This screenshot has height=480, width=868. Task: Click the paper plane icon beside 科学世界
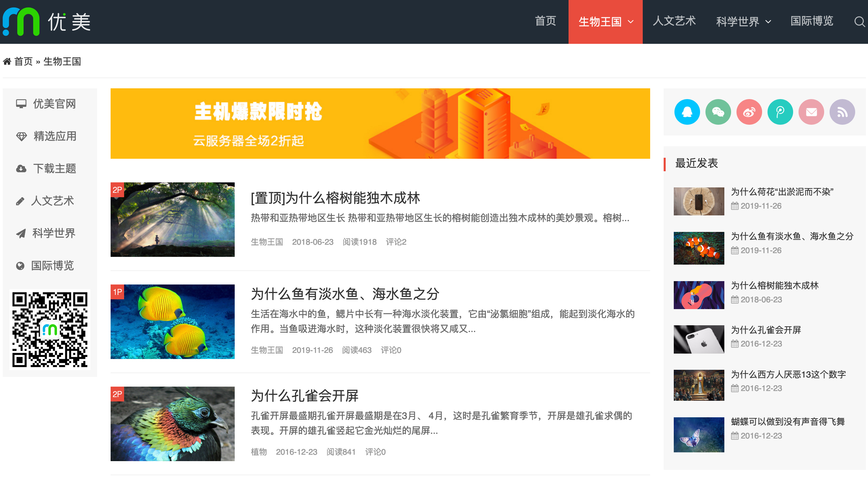pyautogui.click(x=21, y=233)
